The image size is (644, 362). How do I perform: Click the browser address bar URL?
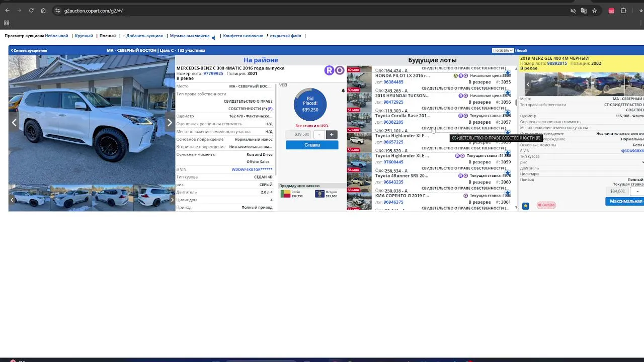point(94,11)
